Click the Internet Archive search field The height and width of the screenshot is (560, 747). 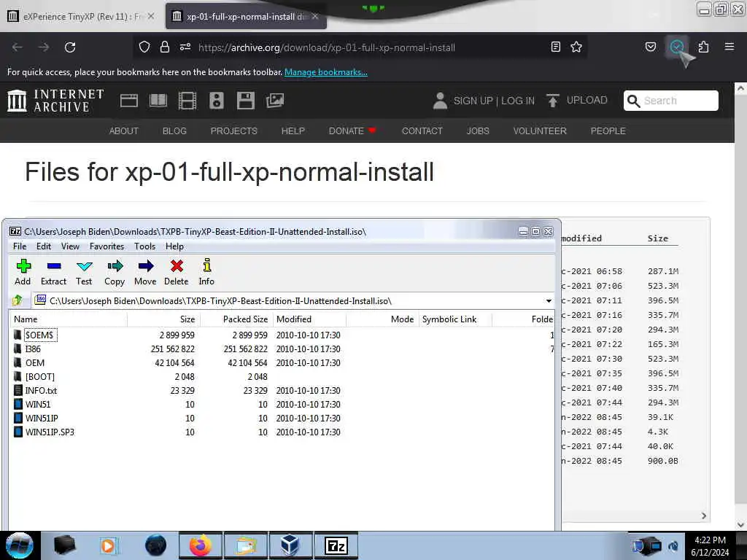(x=671, y=101)
